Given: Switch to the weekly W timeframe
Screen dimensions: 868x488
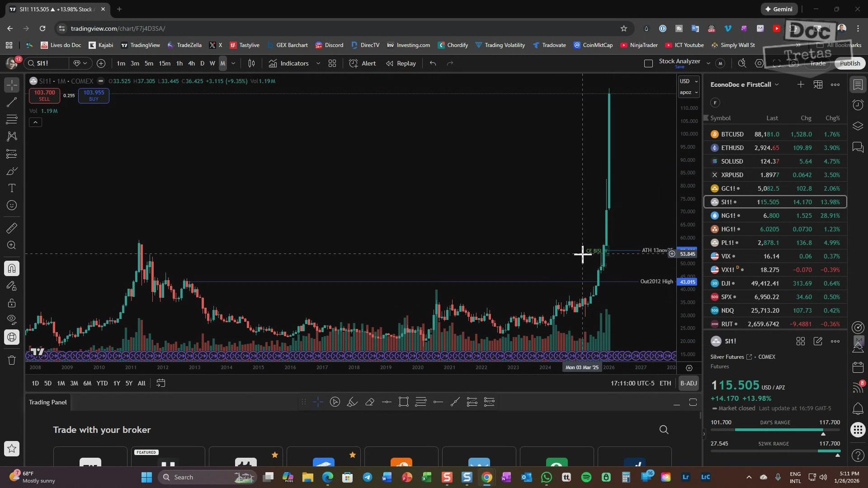Looking at the screenshot, I should (x=212, y=63).
